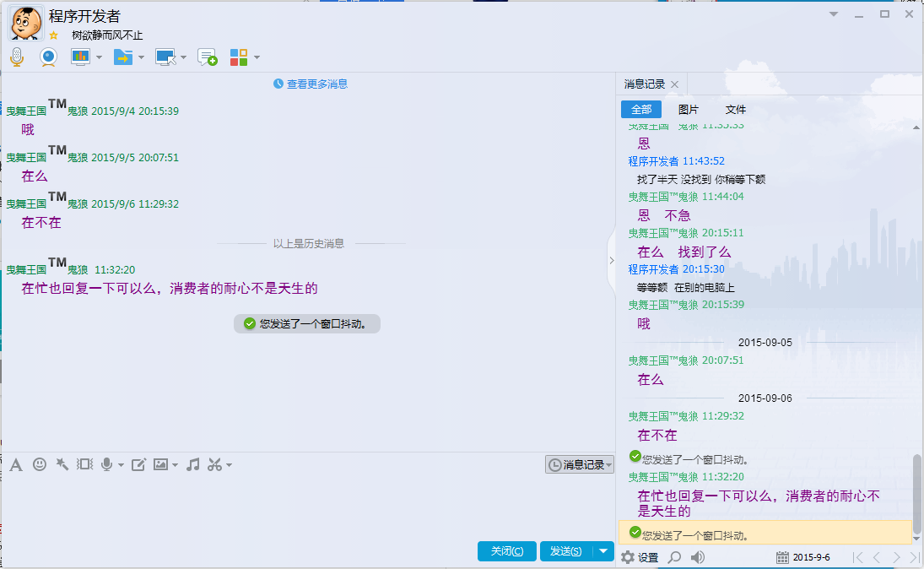The image size is (924, 569).
Task: Click the voice message microphone icon
Action: [x=106, y=464]
